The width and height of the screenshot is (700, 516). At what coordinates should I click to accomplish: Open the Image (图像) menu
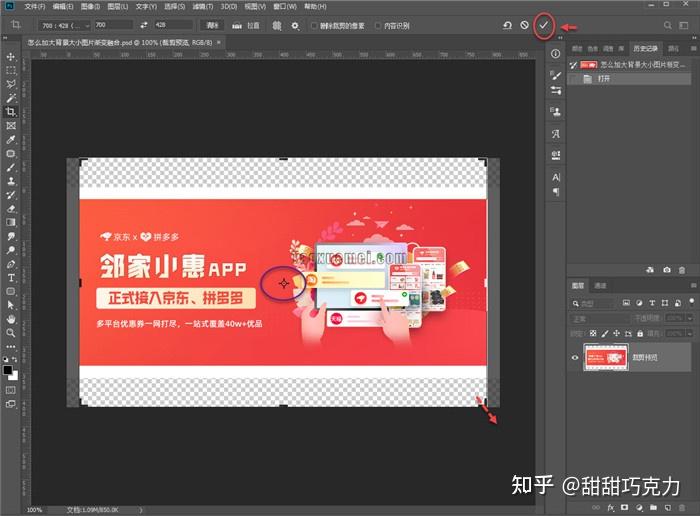click(x=90, y=6)
